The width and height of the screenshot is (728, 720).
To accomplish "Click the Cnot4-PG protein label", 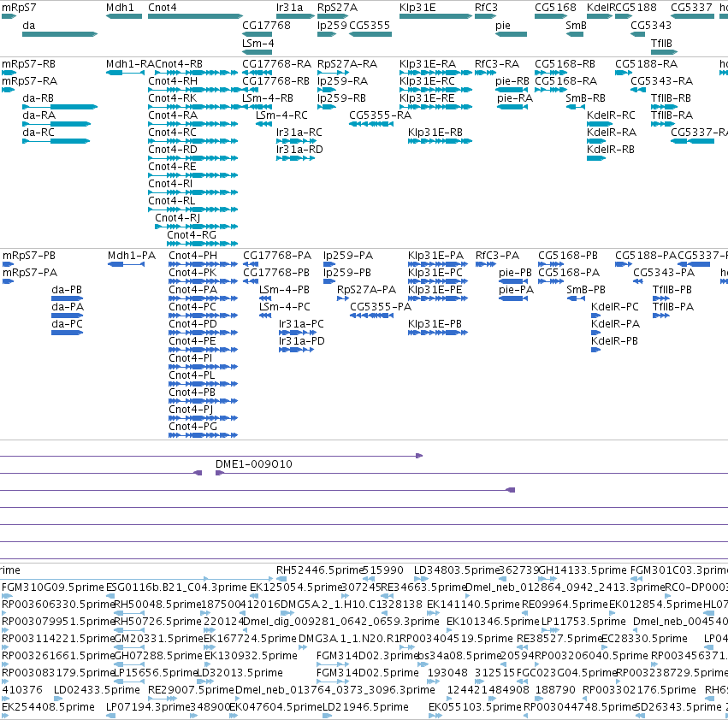I will (193, 426).
